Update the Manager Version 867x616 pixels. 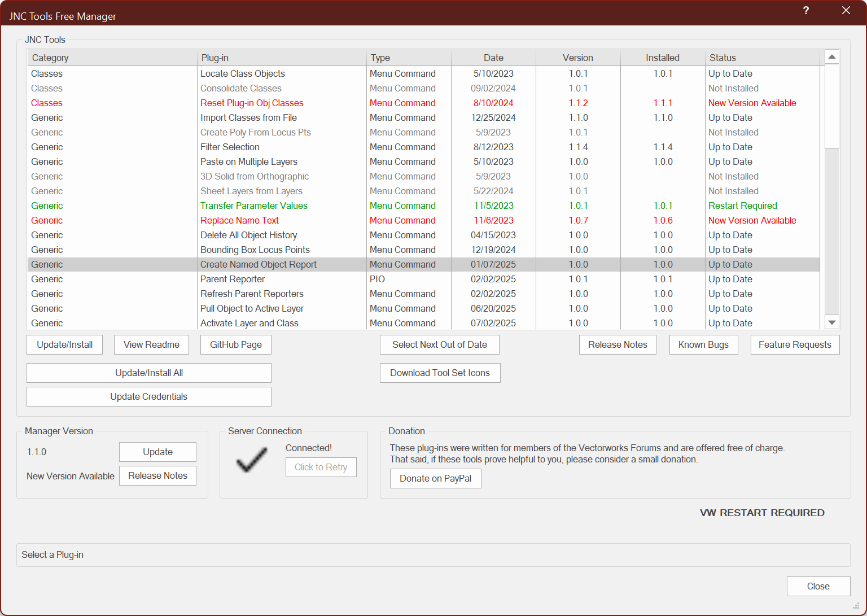pyautogui.click(x=157, y=452)
